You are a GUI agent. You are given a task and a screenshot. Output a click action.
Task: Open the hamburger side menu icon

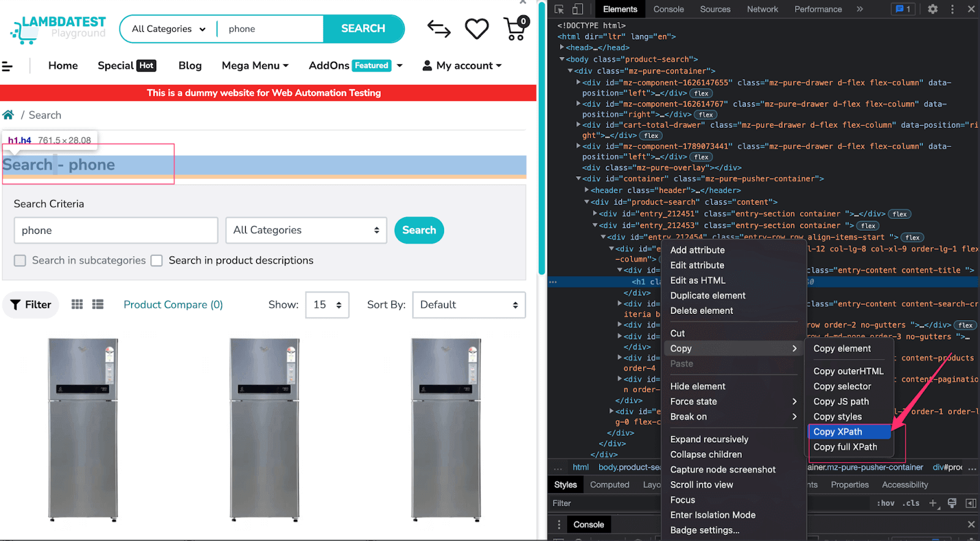point(7,66)
